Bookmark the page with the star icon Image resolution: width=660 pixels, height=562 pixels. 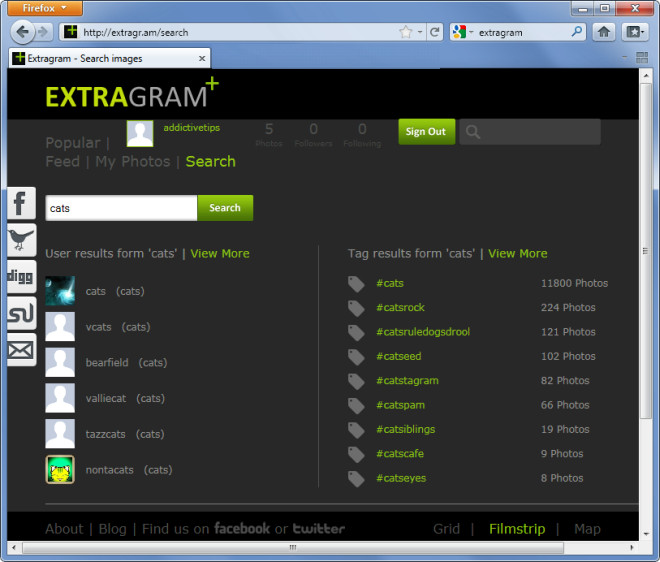click(406, 32)
